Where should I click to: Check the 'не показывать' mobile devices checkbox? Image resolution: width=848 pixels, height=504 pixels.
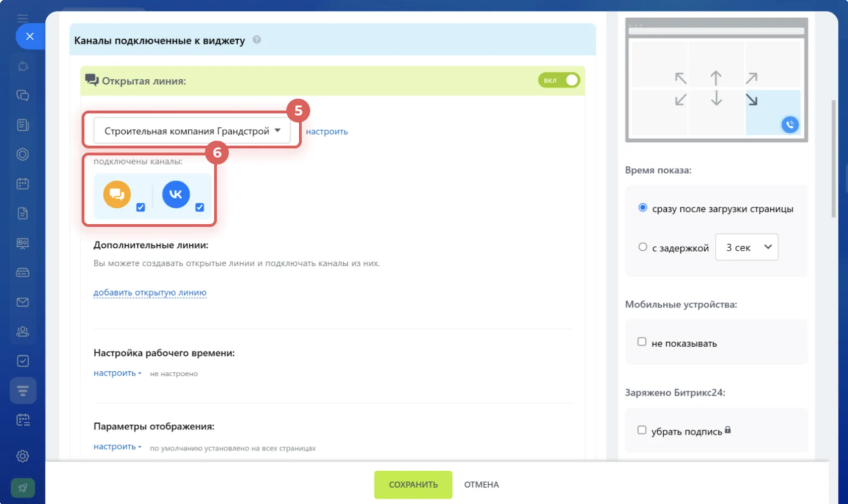[x=642, y=342]
